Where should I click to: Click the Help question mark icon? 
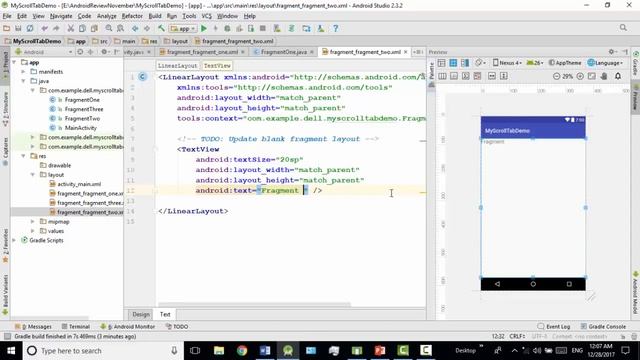[x=336, y=29]
